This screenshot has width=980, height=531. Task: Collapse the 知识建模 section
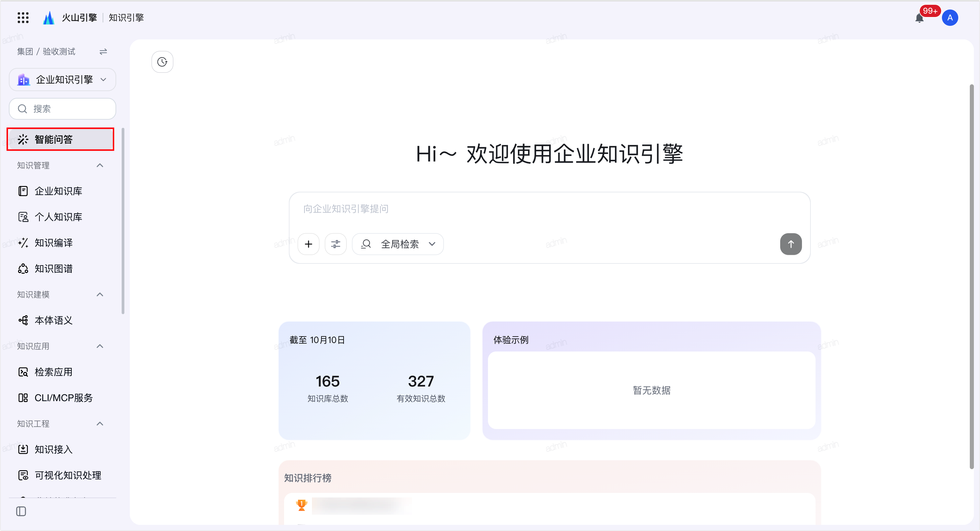tap(100, 294)
